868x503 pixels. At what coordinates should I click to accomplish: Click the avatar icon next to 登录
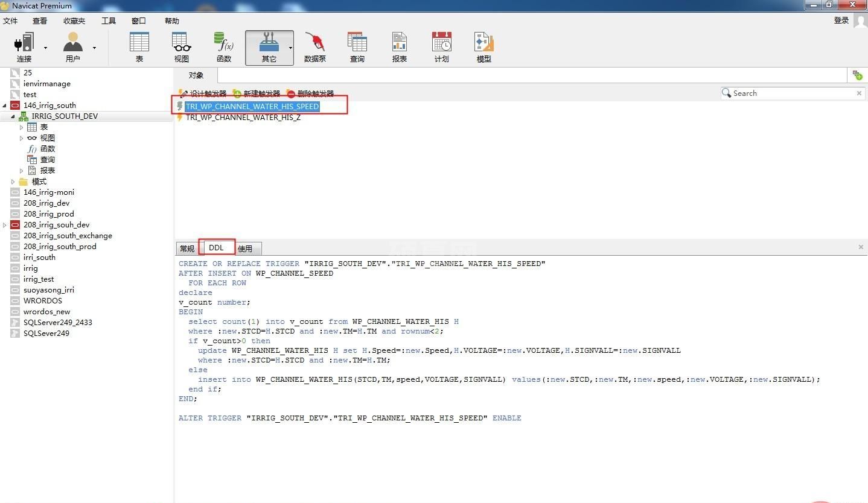pos(860,21)
